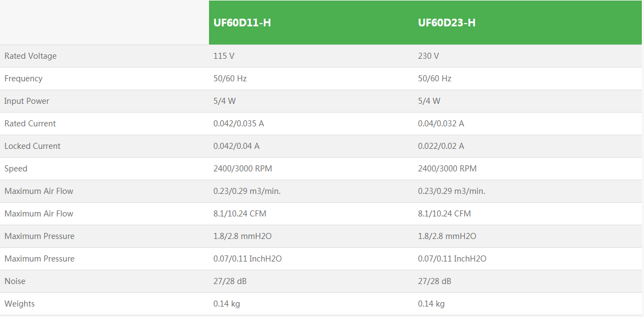Click the Input Power row label
644x317 pixels.
(27, 101)
